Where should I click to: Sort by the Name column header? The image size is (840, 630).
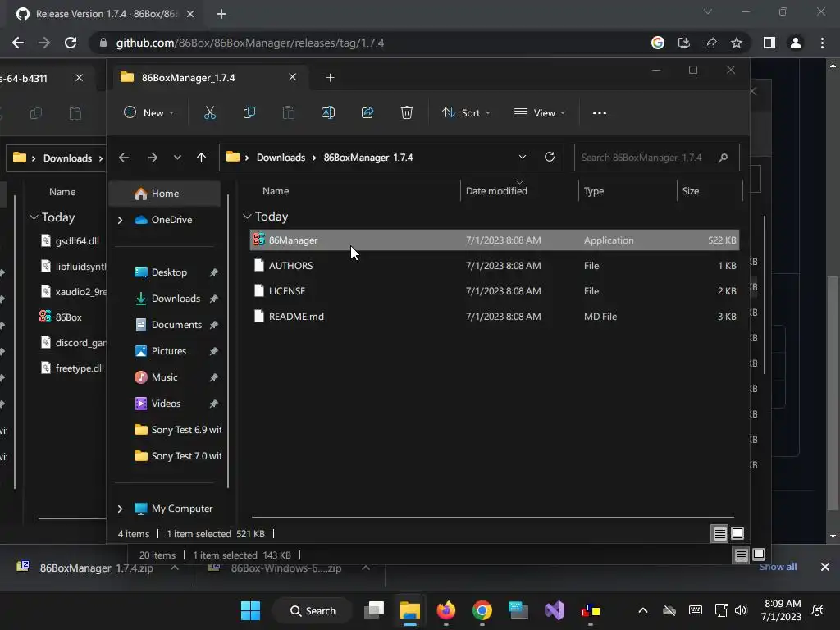pos(276,191)
